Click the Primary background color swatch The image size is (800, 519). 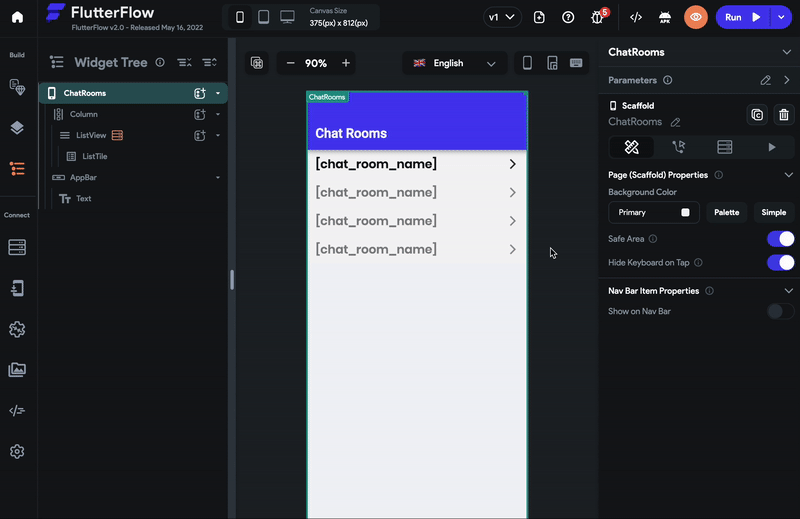pos(685,212)
